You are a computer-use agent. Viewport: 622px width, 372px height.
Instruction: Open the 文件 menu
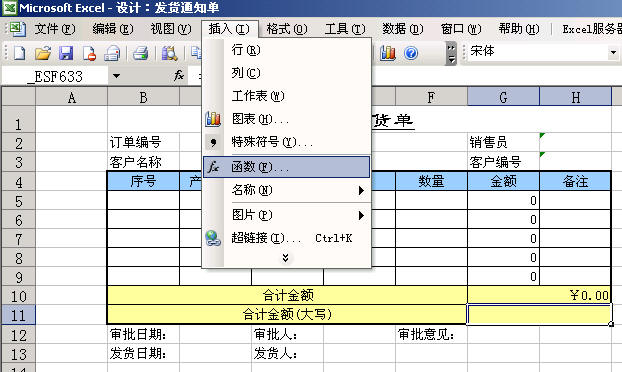[55, 29]
